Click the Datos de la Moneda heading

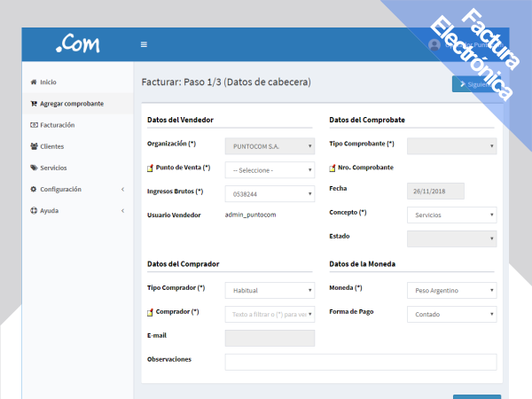(x=363, y=264)
